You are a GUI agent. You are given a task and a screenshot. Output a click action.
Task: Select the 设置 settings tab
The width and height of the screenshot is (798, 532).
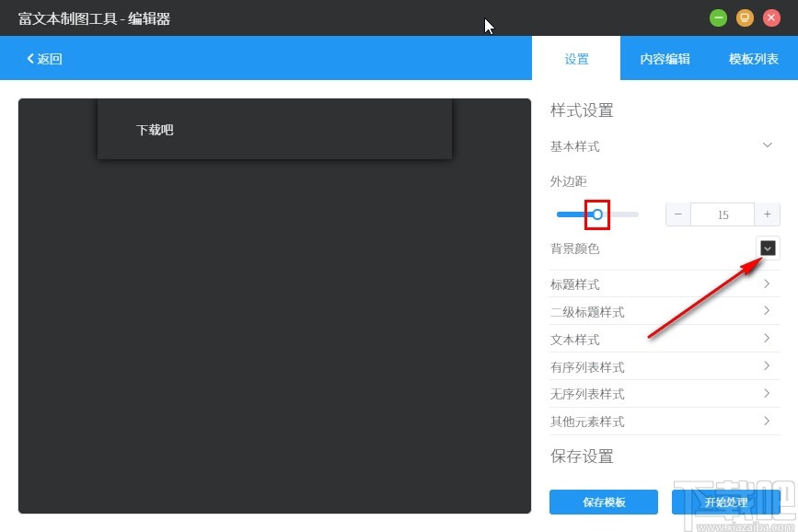(x=576, y=58)
